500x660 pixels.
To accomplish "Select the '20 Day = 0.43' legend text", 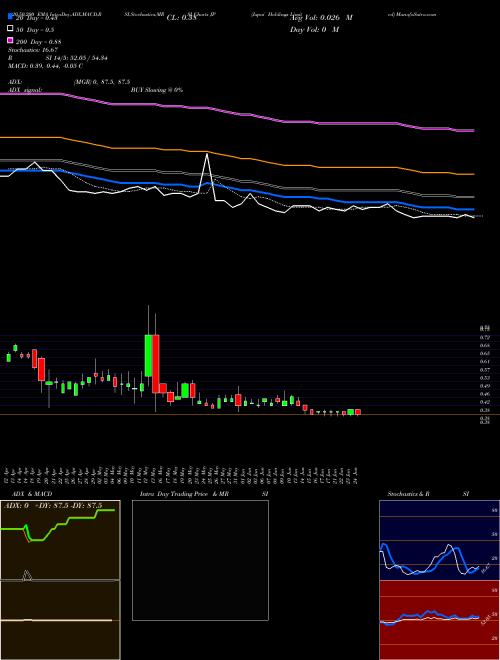I will (x=37, y=18).
